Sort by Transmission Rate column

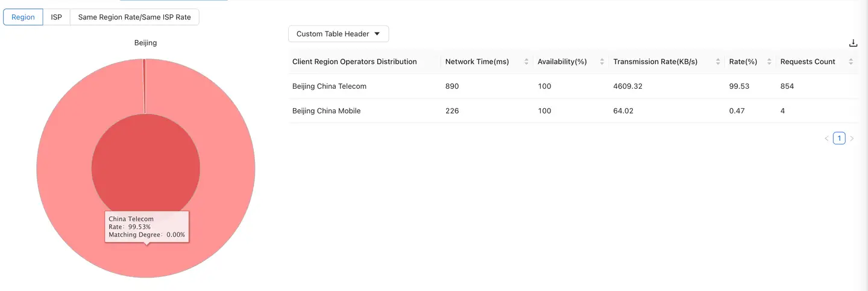718,62
